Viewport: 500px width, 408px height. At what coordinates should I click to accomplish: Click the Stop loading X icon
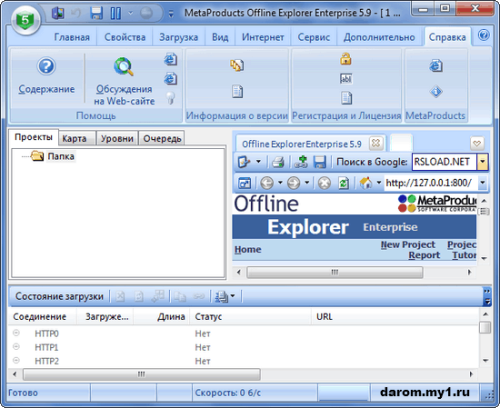pyautogui.click(x=324, y=183)
